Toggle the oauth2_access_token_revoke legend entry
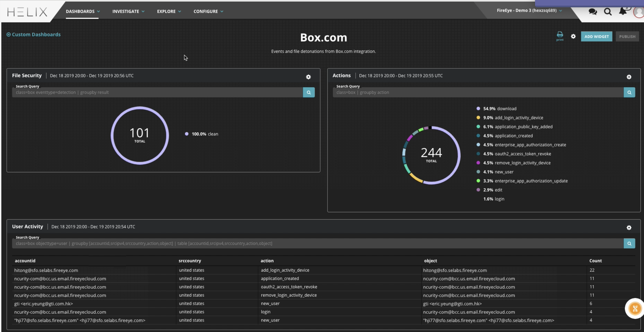 click(x=514, y=154)
